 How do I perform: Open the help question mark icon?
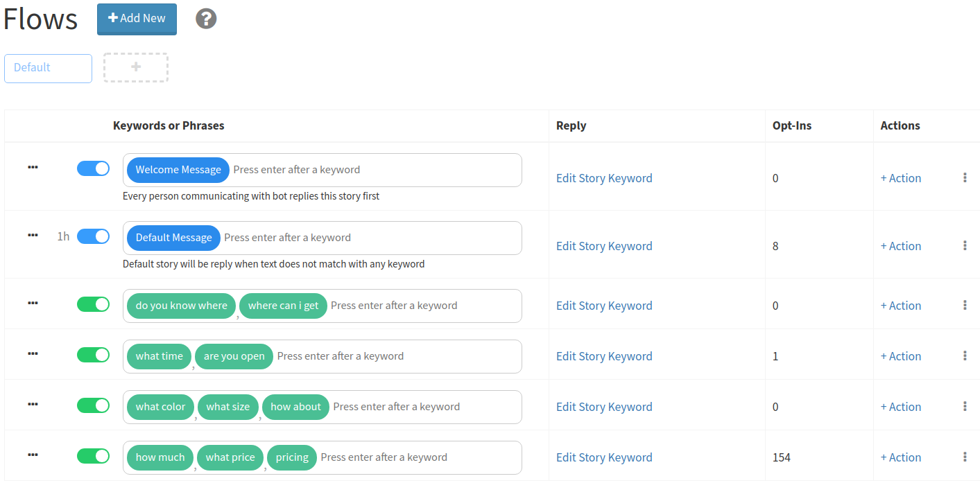[x=206, y=19]
